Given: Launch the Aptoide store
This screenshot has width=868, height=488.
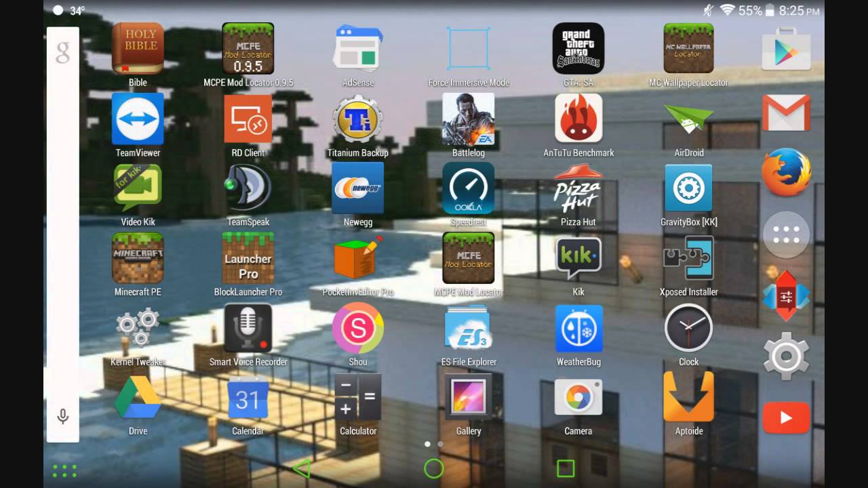Looking at the screenshot, I should pos(689,398).
